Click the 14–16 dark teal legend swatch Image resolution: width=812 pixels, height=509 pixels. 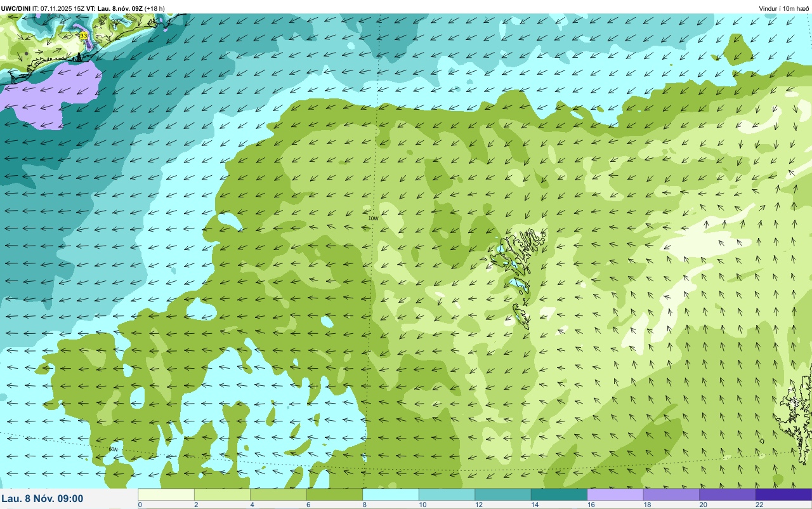tap(560, 494)
